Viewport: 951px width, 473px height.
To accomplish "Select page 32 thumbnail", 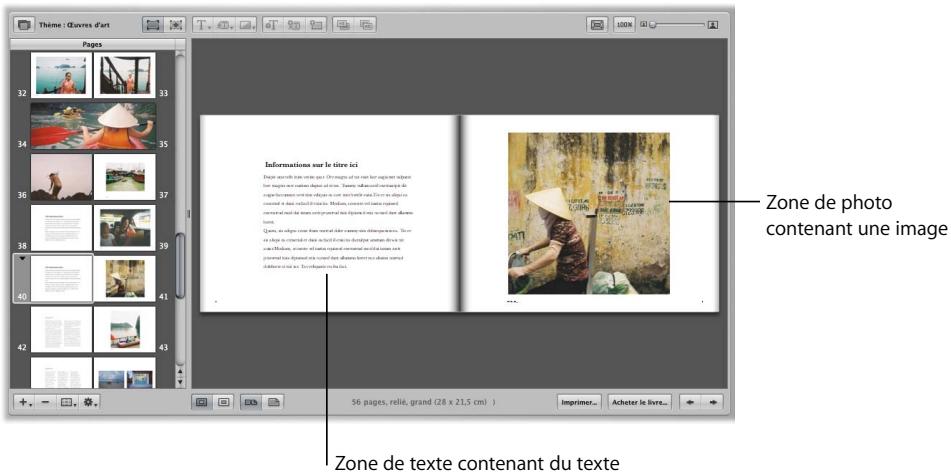I will (x=61, y=75).
